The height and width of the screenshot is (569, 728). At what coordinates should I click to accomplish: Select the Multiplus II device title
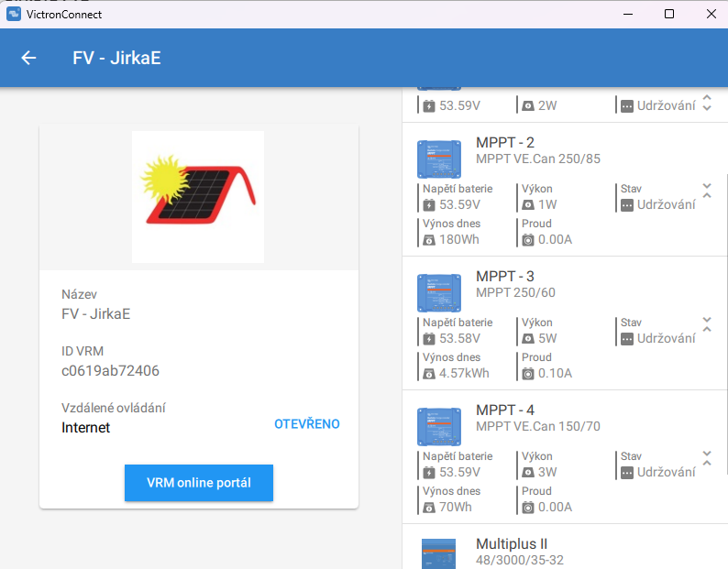coord(512,543)
